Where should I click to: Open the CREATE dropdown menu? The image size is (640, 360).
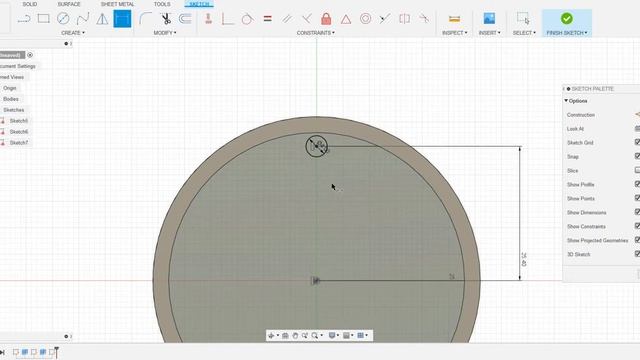click(x=73, y=33)
